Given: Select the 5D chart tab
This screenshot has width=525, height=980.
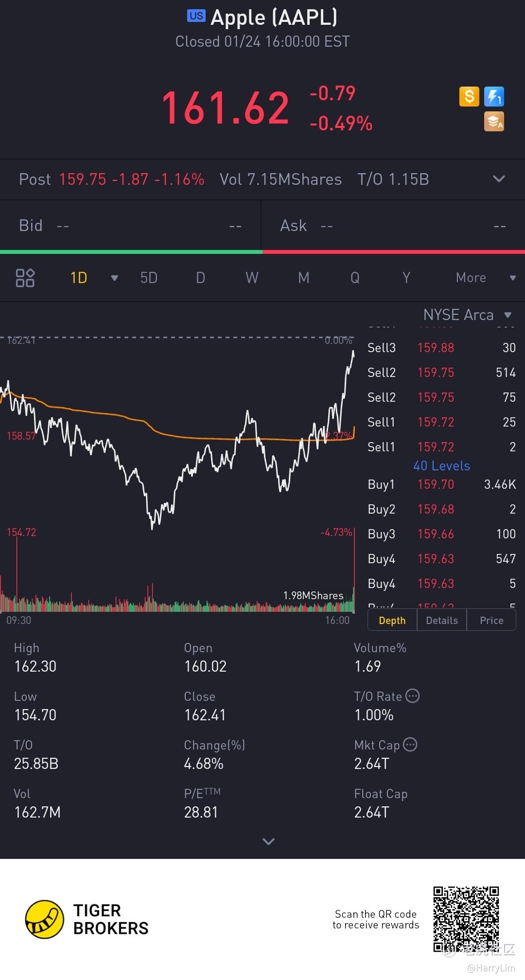Looking at the screenshot, I should point(149,278).
